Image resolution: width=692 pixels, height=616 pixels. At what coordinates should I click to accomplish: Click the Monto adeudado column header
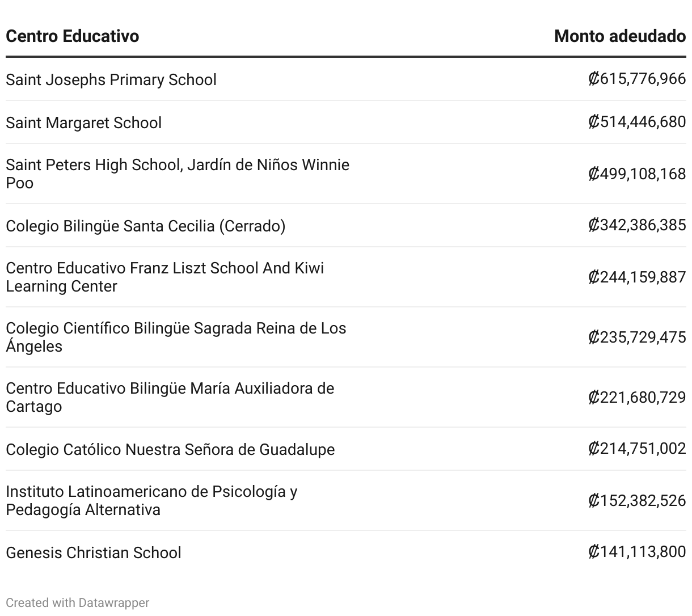click(619, 36)
